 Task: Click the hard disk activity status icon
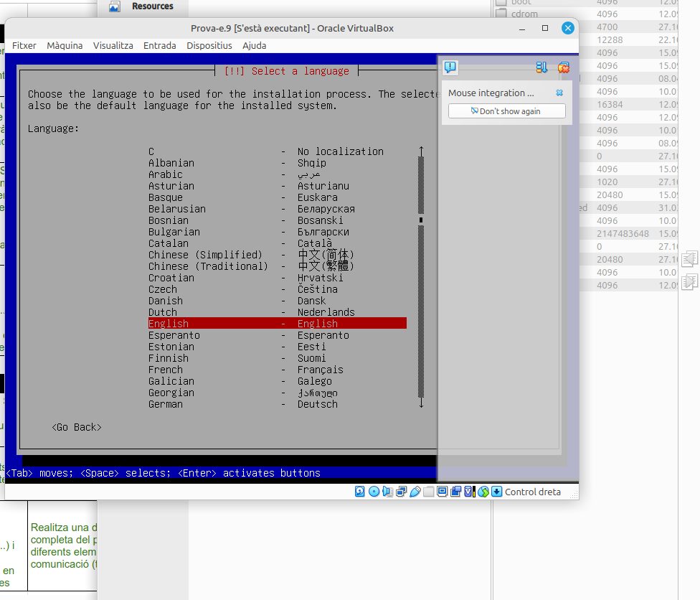point(360,492)
